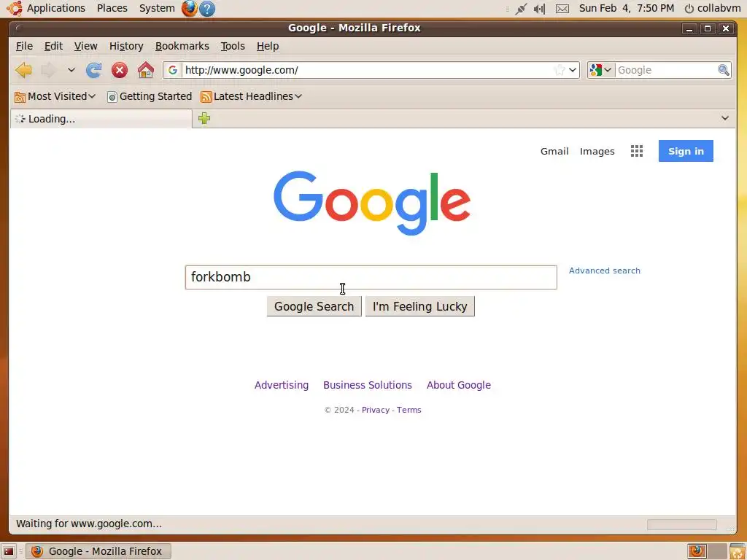
Task: Click the greyed Forward arrow button
Action: 49,70
